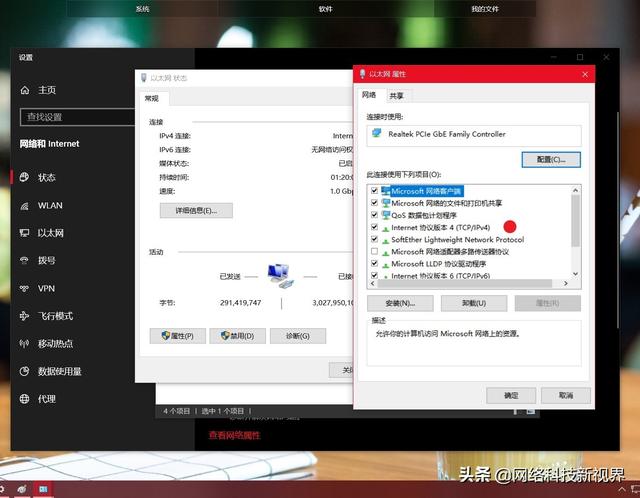640x498 pixels.
Task: Click the network activity computers icon in status window
Action: click(280, 276)
